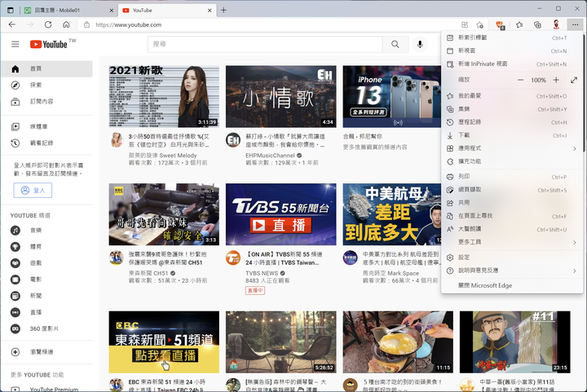Choose 網頁擷取 from Edge menu

tap(512, 190)
